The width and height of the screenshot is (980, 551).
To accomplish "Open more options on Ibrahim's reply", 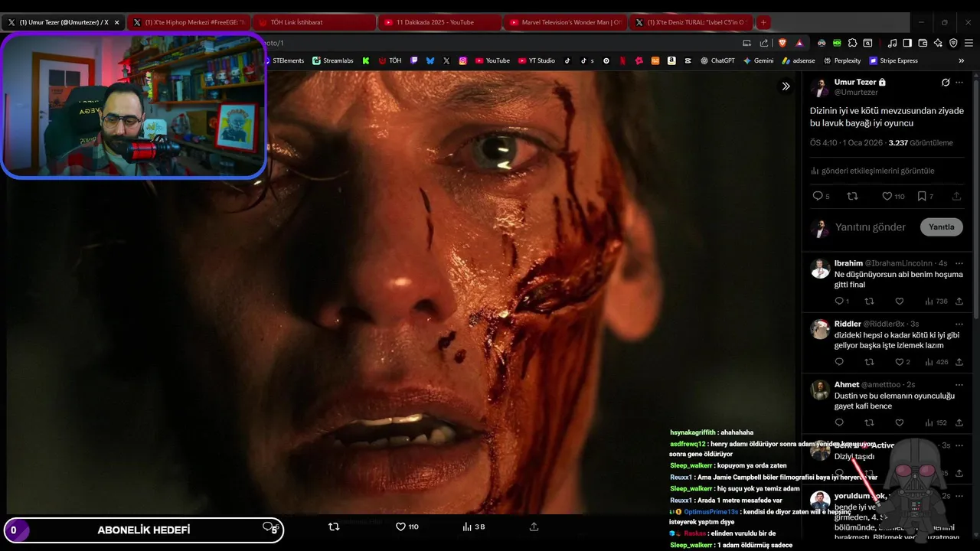I will [959, 263].
